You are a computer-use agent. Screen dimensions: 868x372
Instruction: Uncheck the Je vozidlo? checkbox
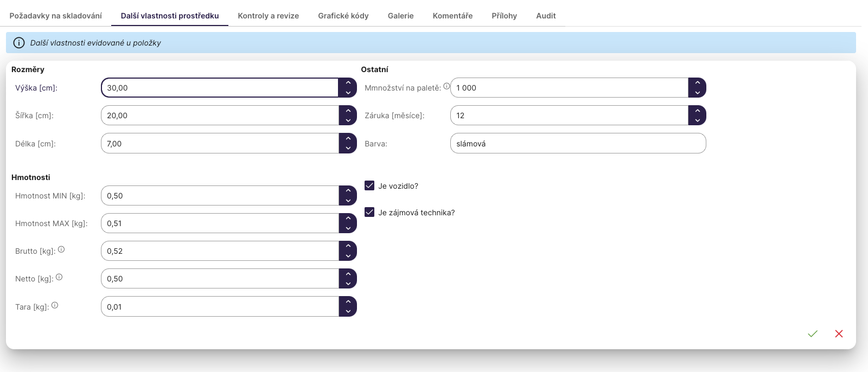(369, 185)
